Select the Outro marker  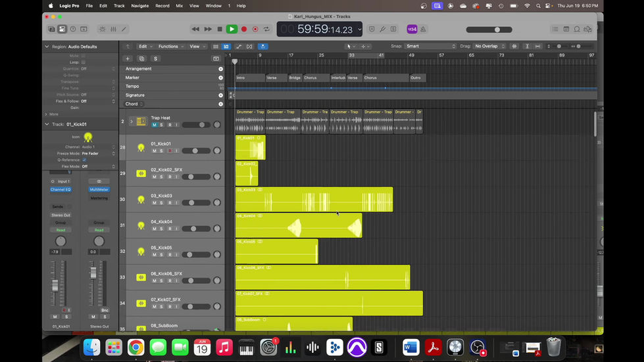418,78
